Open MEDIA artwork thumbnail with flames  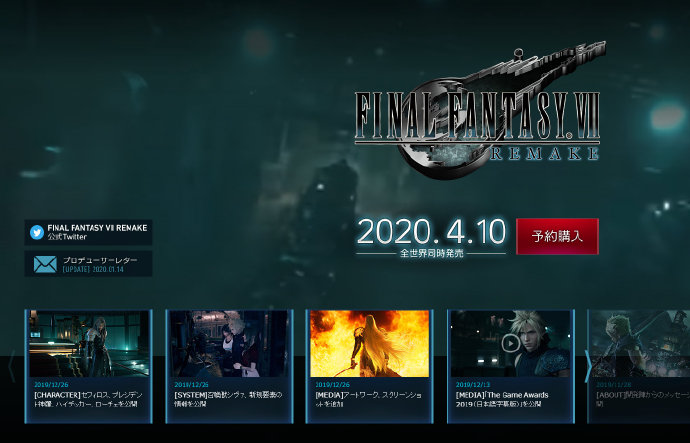(370, 344)
